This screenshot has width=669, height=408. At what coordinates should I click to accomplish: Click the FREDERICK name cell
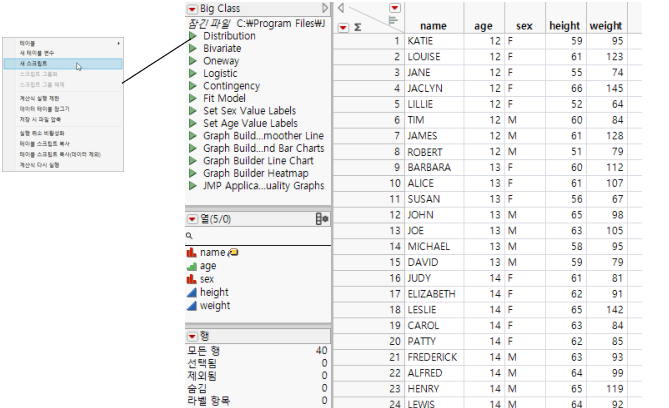tap(433, 357)
